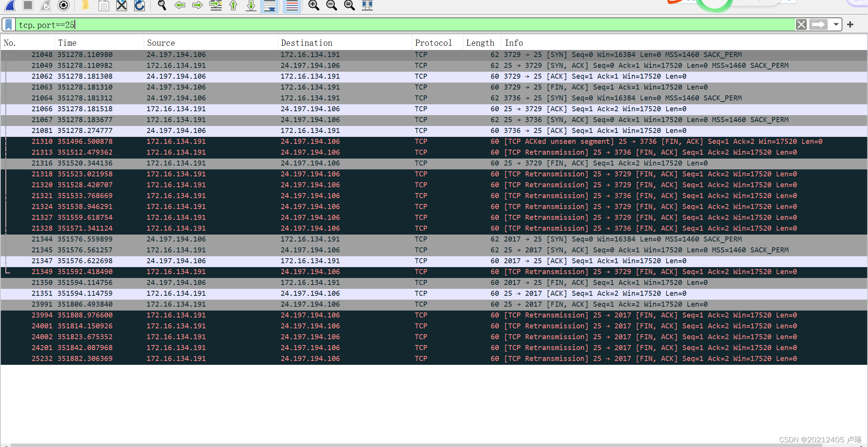Go to specified packet icon
Image resolution: width=868 pixels, height=447 pixels.
coord(215,5)
